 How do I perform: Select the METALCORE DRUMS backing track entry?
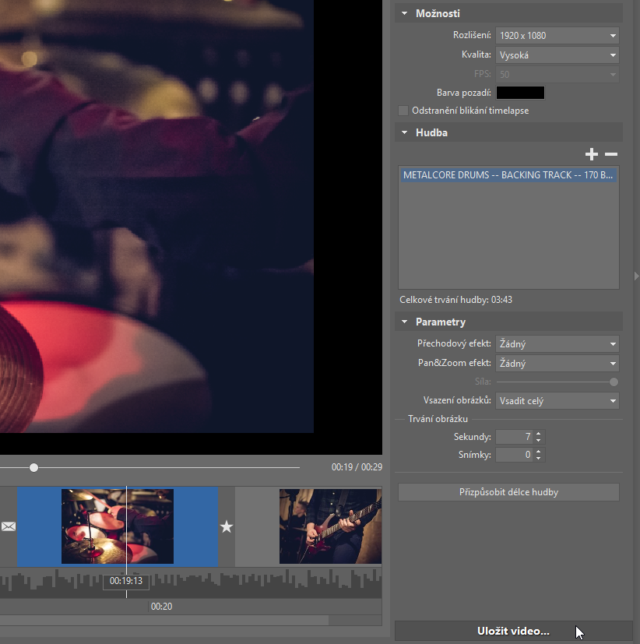tap(508, 175)
